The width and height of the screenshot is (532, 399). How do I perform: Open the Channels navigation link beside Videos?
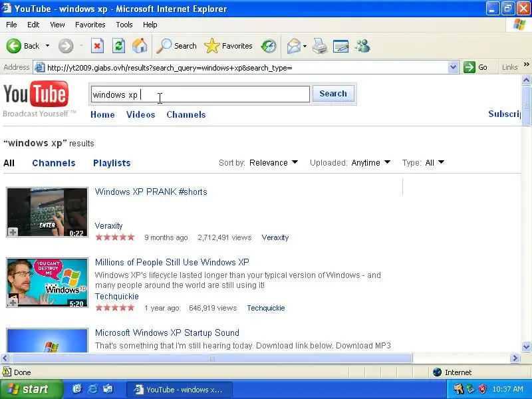coord(186,114)
